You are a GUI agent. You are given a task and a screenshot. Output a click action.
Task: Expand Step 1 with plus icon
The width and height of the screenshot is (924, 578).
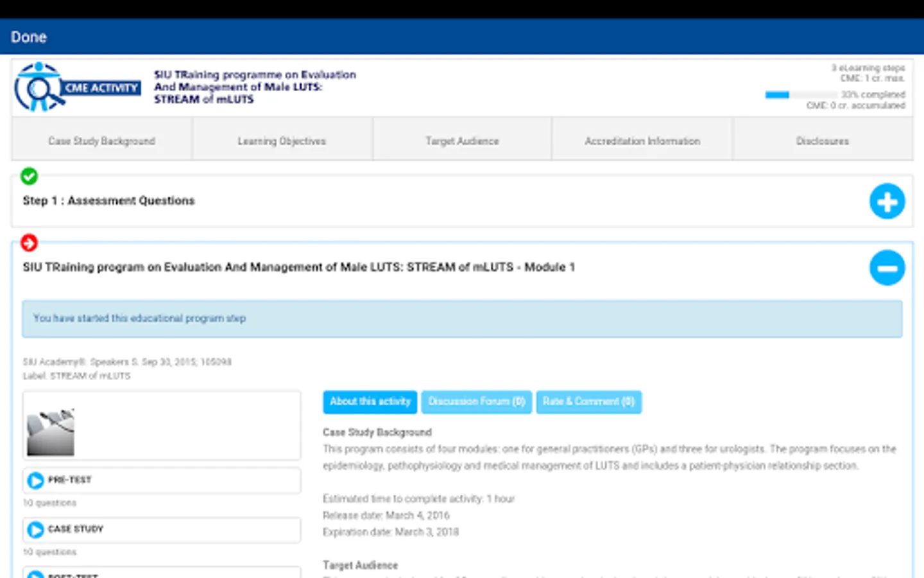(x=887, y=202)
